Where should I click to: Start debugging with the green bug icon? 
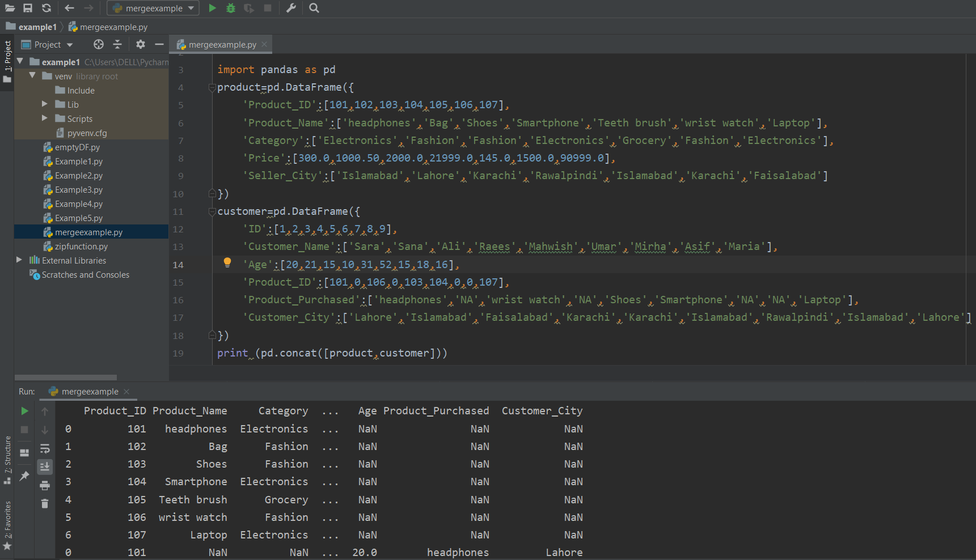231,8
